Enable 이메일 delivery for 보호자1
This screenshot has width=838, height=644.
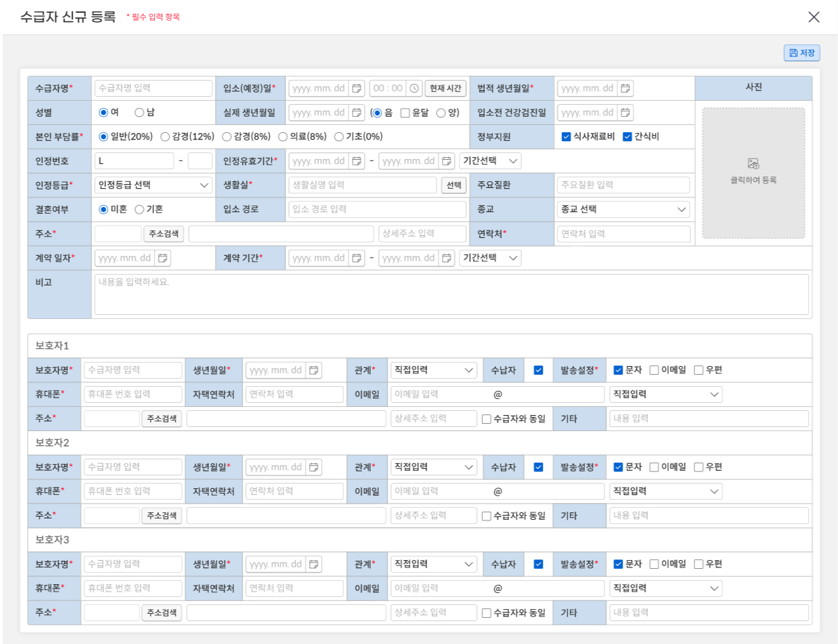point(654,370)
